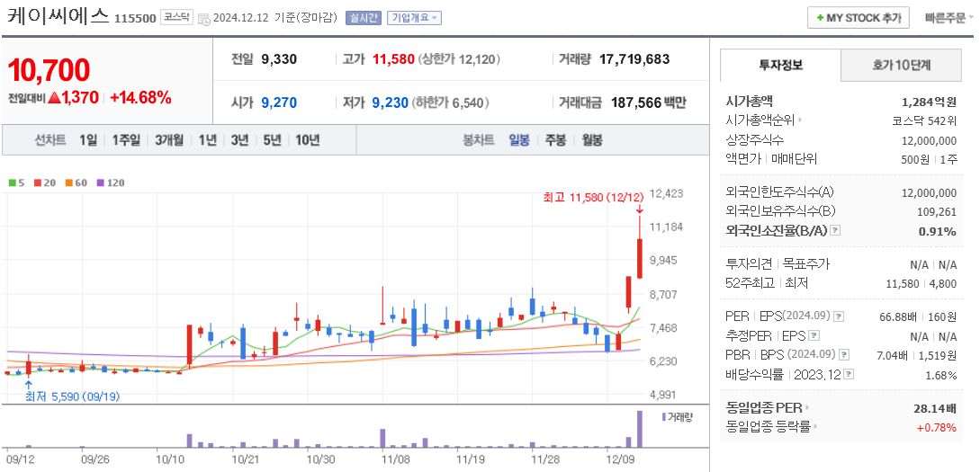Click the 12/09 date label on chart axis

click(x=621, y=459)
